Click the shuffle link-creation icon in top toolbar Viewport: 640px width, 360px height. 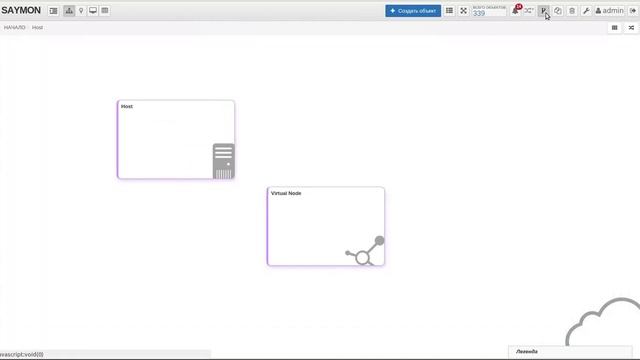(529, 11)
